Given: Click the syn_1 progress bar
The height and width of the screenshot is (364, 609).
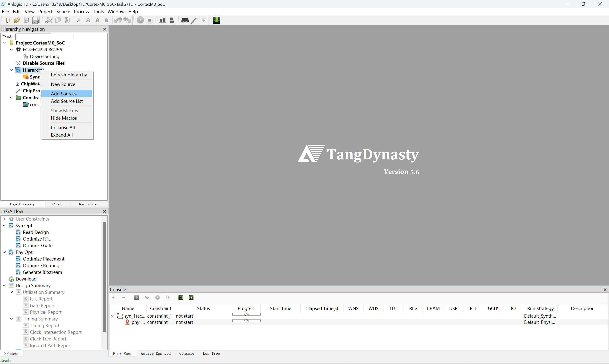Looking at the screenshot, I should pyautogui.click(x=246, y=315).
